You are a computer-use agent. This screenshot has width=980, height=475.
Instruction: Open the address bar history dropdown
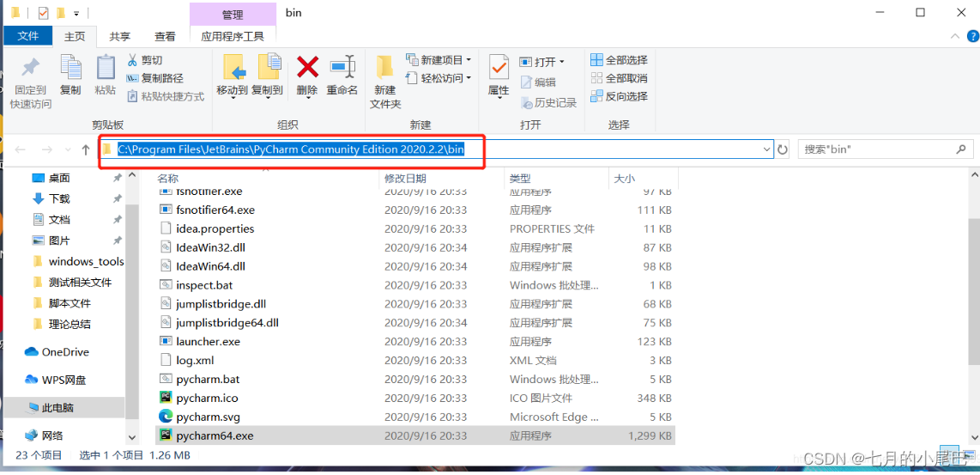click(x=767, y=149)
